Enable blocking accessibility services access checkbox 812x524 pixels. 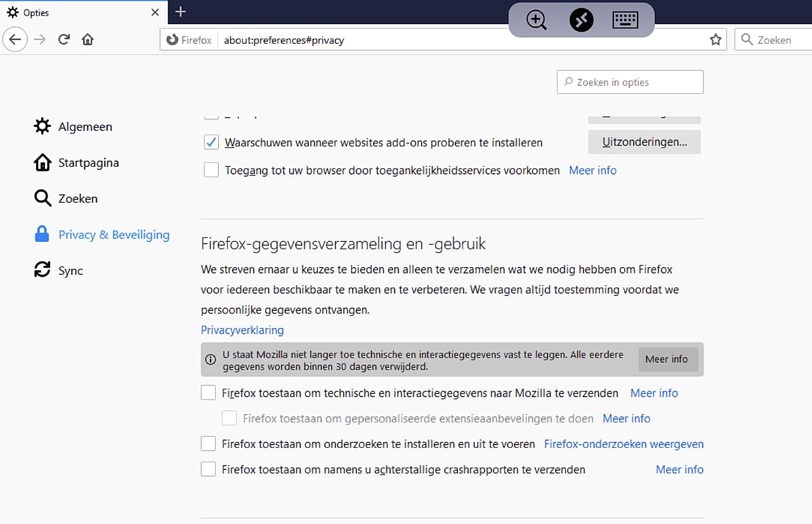tap(211, 170)
